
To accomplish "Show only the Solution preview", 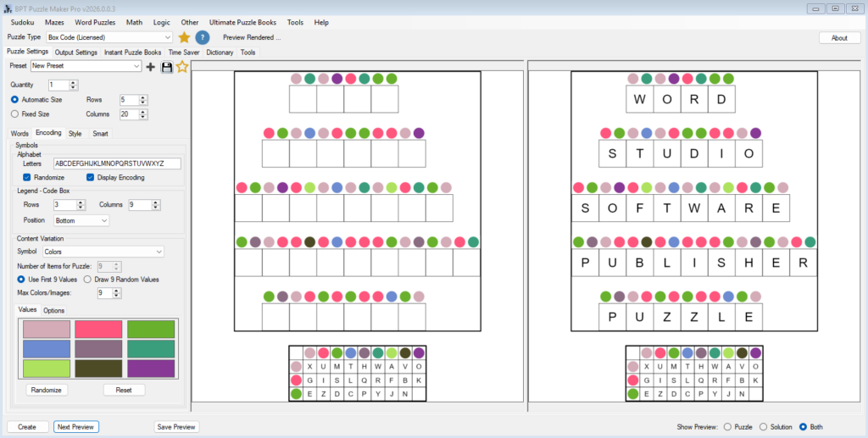I will (x=763, y=427).
